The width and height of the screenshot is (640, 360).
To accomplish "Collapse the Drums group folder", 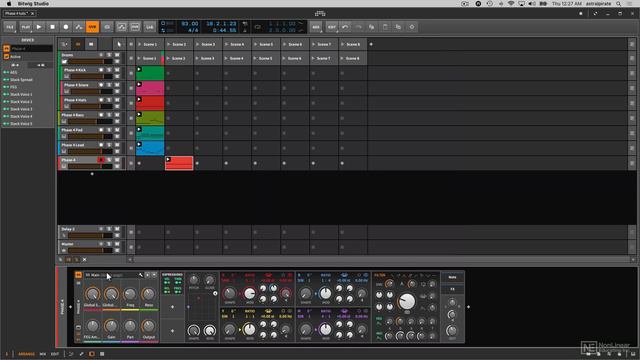I will (64, 62).
